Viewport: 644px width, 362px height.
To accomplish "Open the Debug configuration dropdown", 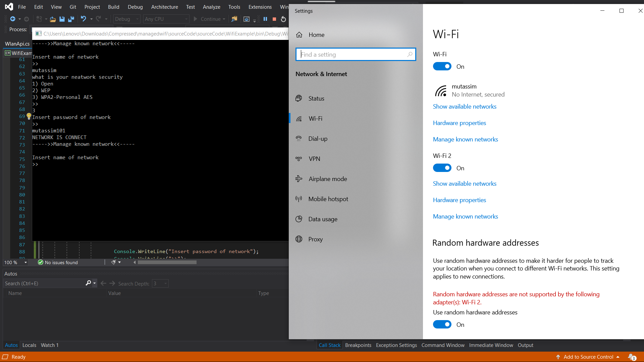I will coord(126,19).
